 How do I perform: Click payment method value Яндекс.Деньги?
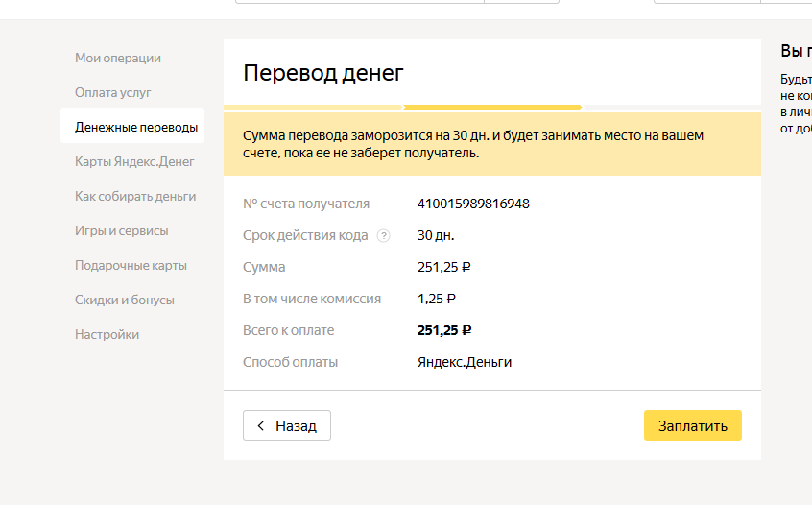click(x=465, y=362)
